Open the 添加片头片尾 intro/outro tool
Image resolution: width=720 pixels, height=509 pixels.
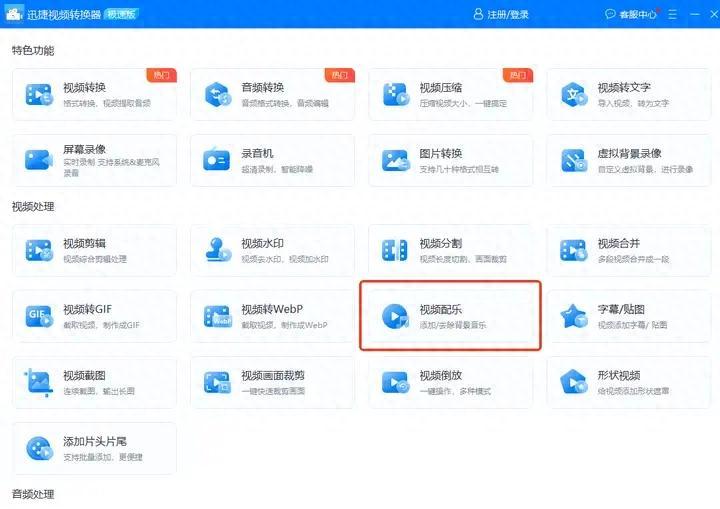94,448
